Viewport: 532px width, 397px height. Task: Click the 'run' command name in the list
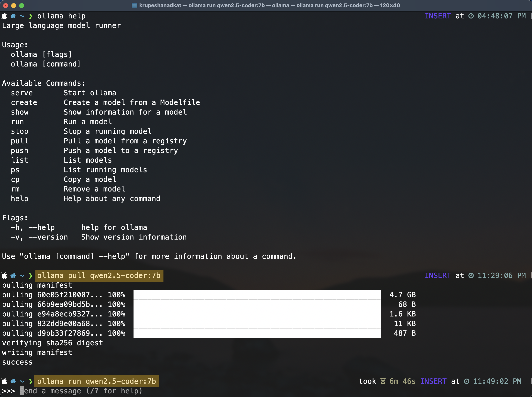coord(18,122)
